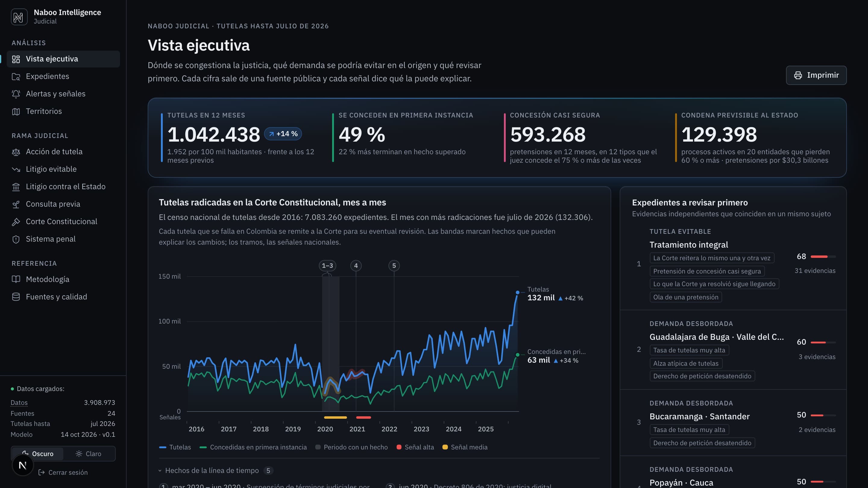This screenshot has height=488, width=868.
Task: Click the Sistema penal shield icon
Action: point(16,239)
